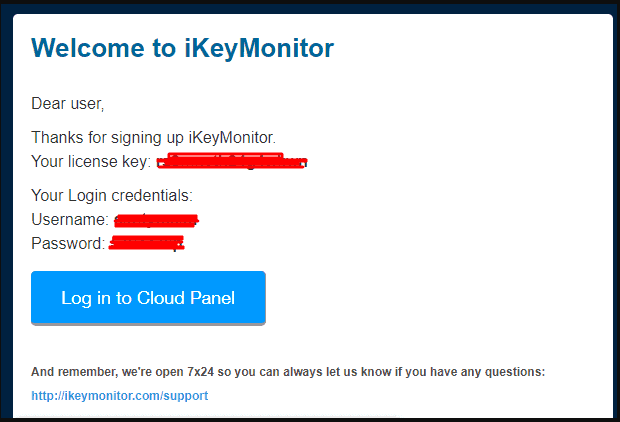This screenshot has height=422, width=620.
Task: Click the Username label
Action: pyautogui.click(x=70, y=220)
